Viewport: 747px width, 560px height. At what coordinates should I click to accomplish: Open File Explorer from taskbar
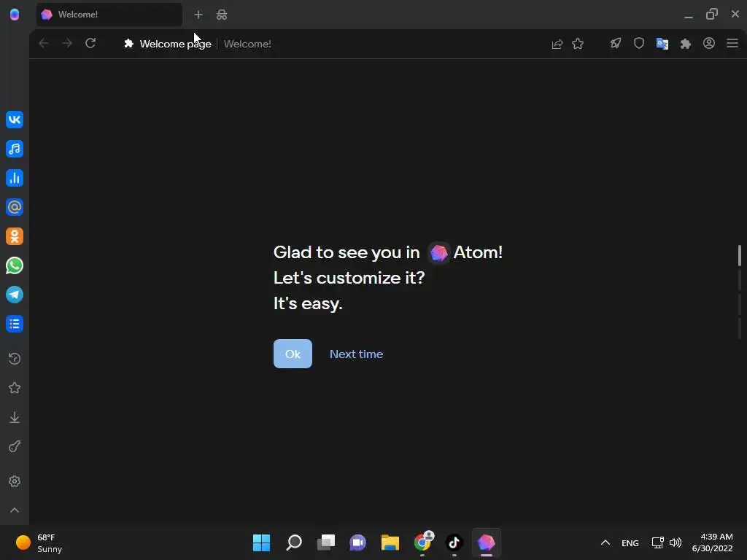click(390, 542)
